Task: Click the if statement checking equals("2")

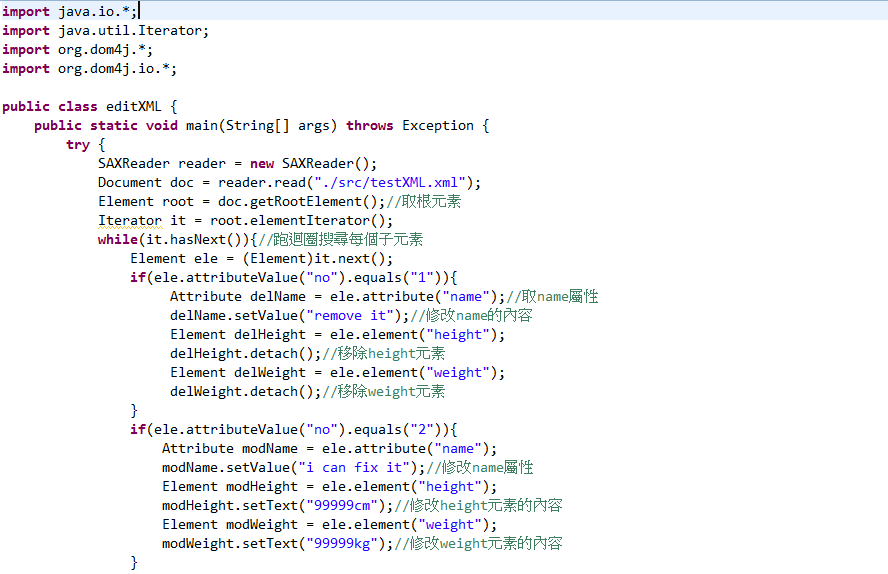Action: coord(293,430)
